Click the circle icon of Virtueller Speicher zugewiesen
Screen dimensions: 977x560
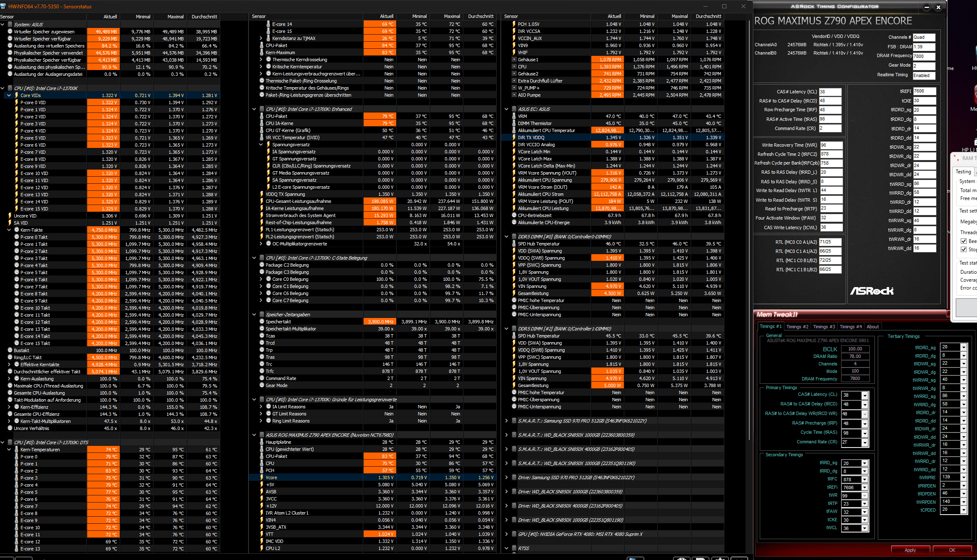click(10, 32)
